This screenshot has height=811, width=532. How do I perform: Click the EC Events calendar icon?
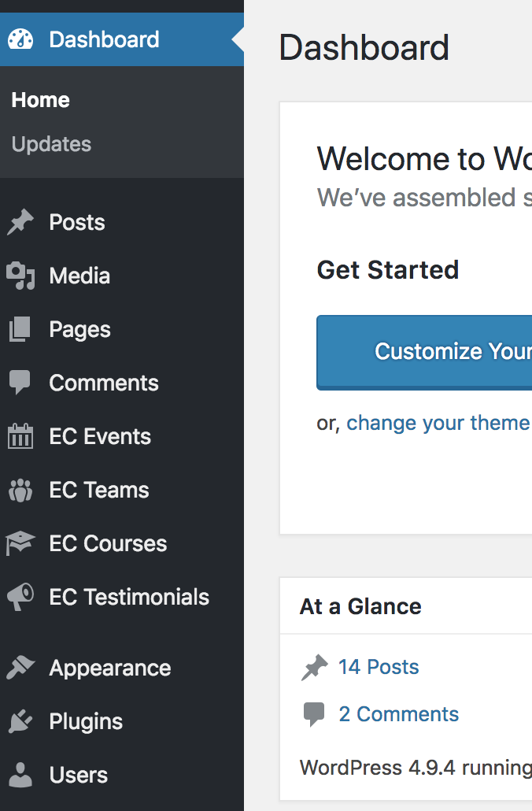20,436
